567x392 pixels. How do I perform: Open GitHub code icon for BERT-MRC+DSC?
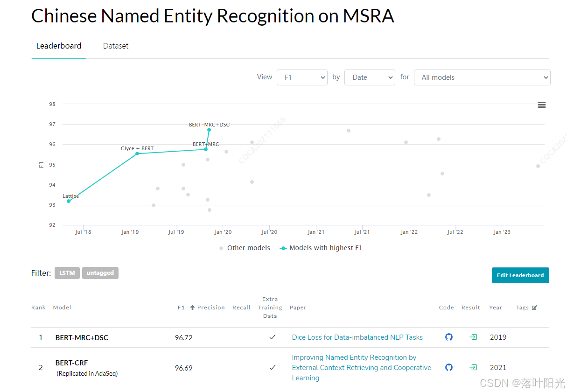click(x=449, y=337)
